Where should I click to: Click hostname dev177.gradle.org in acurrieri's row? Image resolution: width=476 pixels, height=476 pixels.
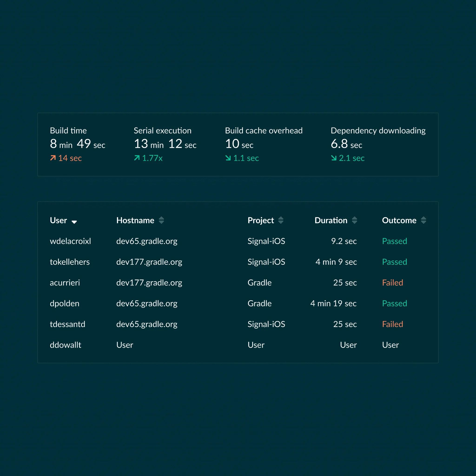click(x=149, y=283)
